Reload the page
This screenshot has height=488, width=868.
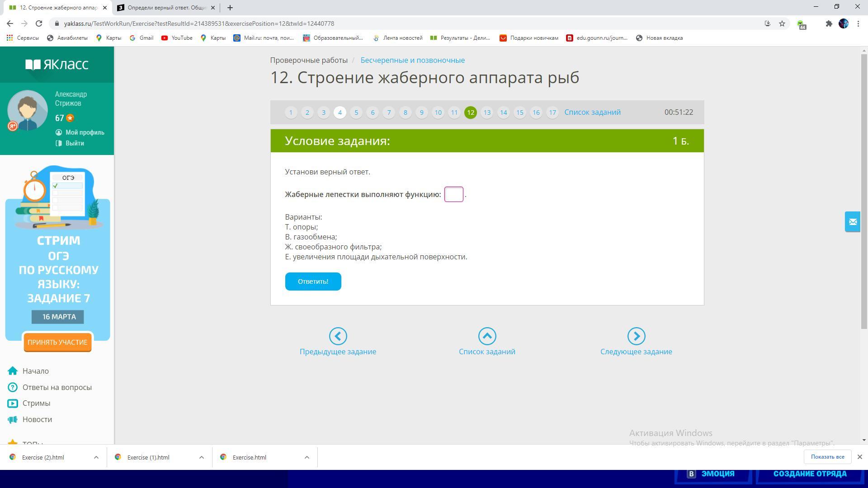point(39,23)
